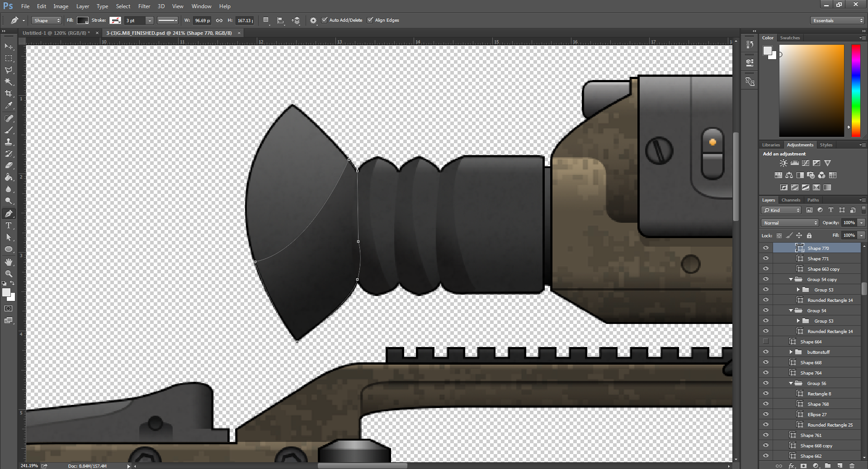This screenshot has width=868, height=469.
Task: Open the Filter menu
Action: [144, 6]
